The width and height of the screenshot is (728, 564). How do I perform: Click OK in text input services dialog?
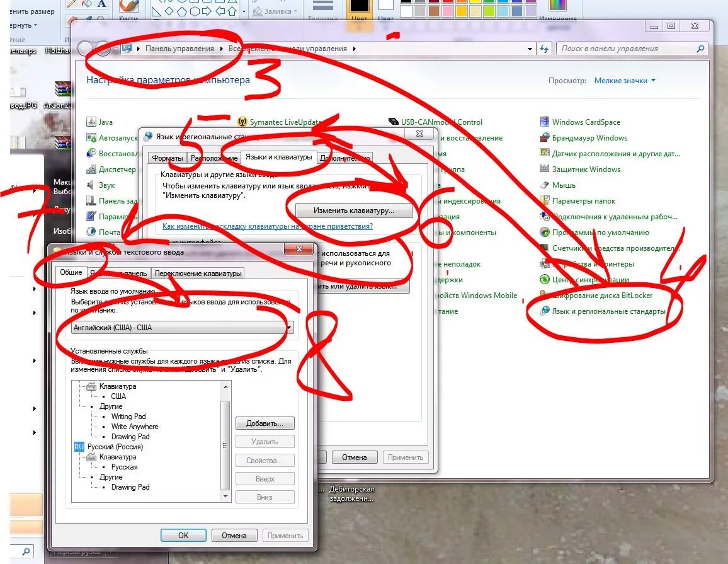pos(183,535)
